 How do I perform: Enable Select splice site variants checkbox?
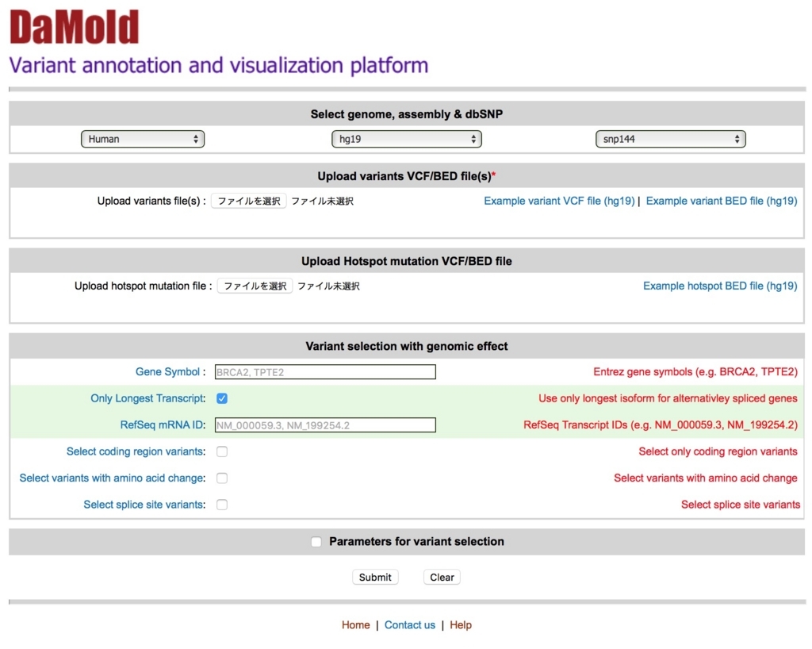[x=222, y=505]
